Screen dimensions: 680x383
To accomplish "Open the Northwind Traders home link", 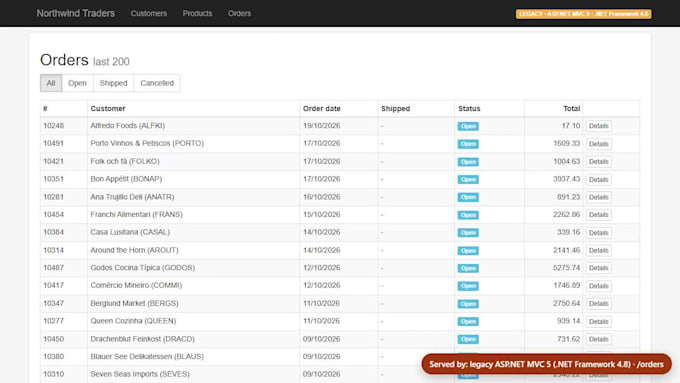I will 75,13.
